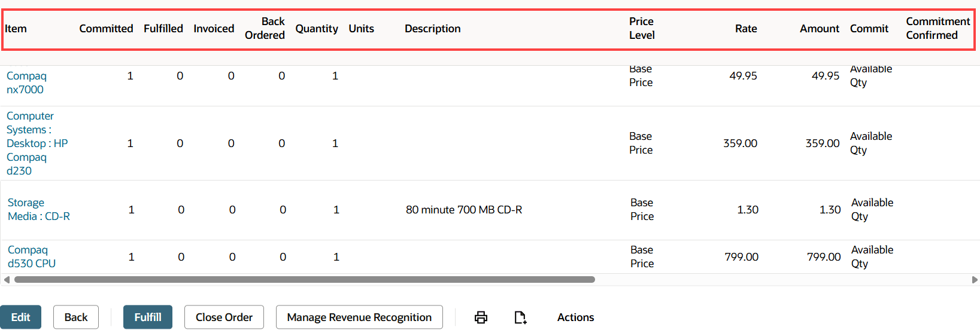Click the Price Level column header

642,28
